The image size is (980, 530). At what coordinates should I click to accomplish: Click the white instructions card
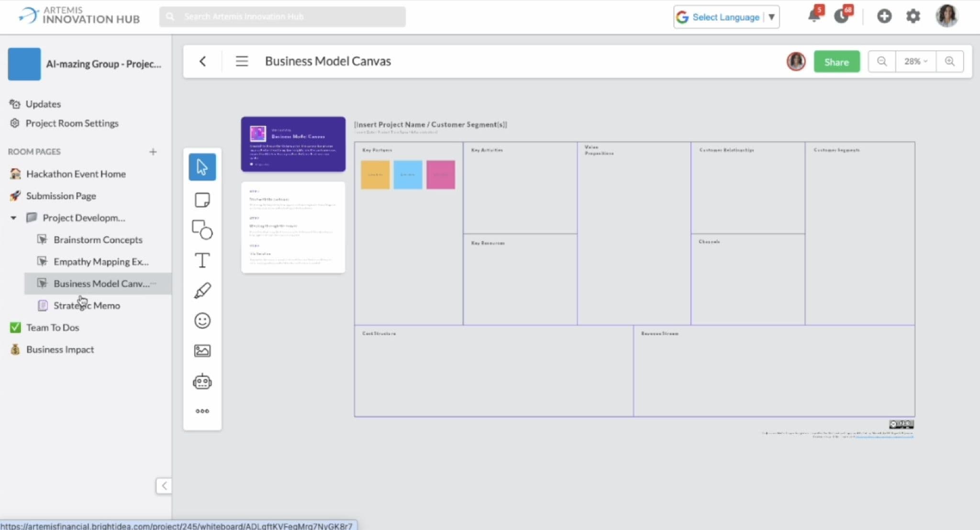pos(293,227)
